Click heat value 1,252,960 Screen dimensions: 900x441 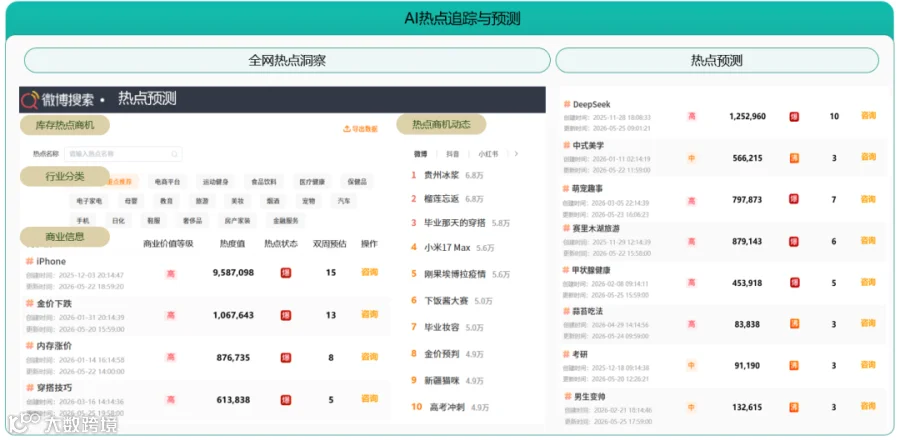747,117
